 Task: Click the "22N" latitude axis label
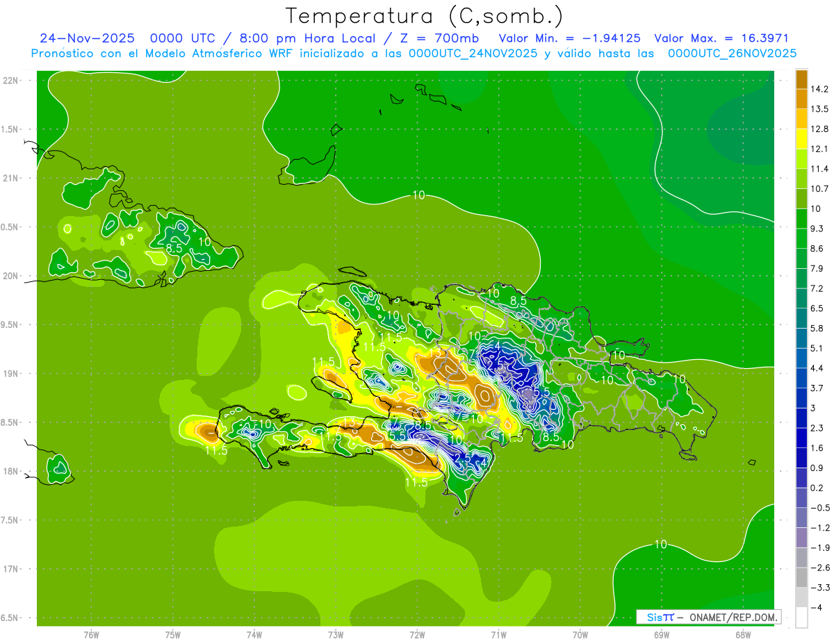[10, 80]
